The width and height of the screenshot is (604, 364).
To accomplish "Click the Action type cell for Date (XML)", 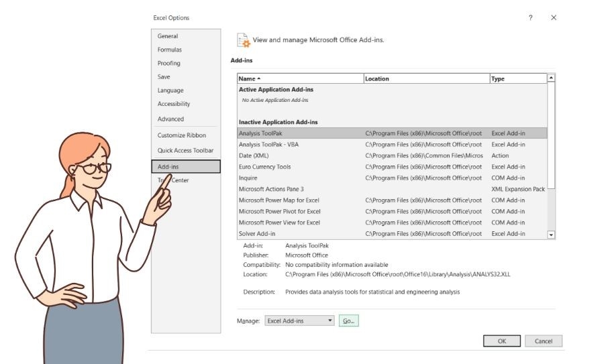I will coord(500,156).
